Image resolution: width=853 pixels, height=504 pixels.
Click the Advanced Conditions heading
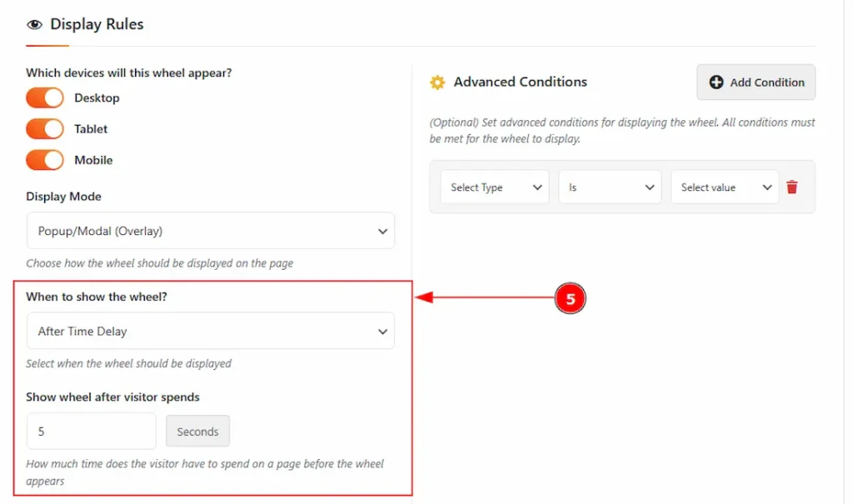pos(520,82)
